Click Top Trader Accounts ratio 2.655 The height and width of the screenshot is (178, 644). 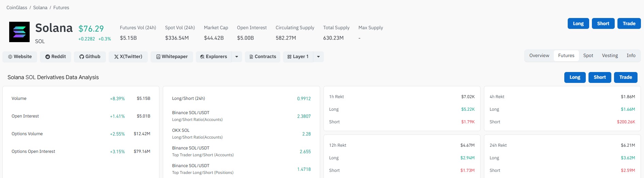tap(305, 152)
